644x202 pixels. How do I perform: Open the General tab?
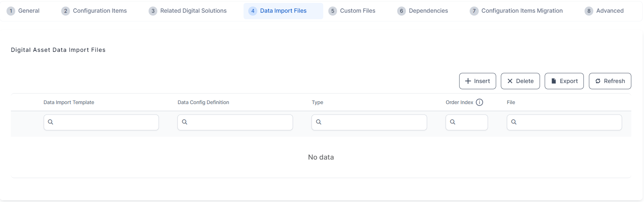[x=29, y=11]
